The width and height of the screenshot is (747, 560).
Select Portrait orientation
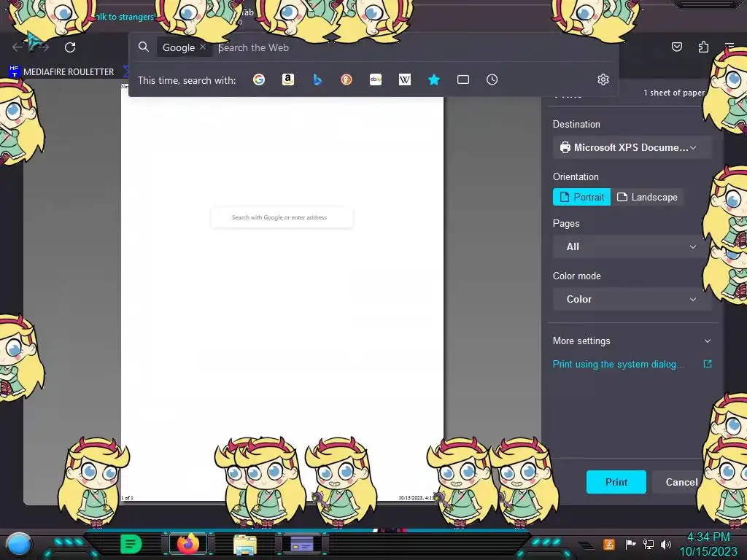click(581, 197)
